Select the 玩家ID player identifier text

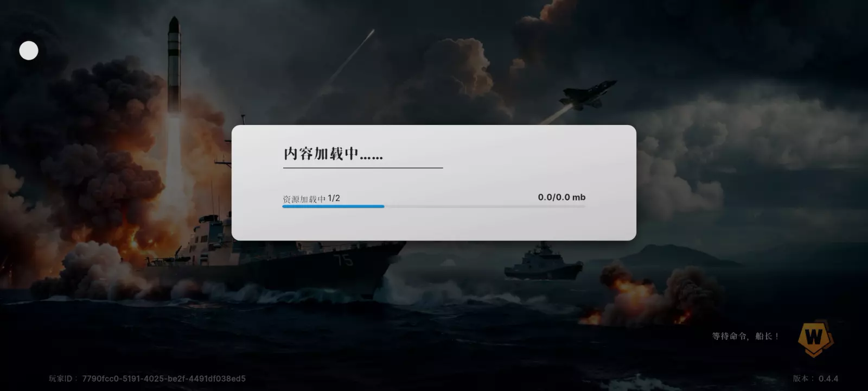(147, 379)
